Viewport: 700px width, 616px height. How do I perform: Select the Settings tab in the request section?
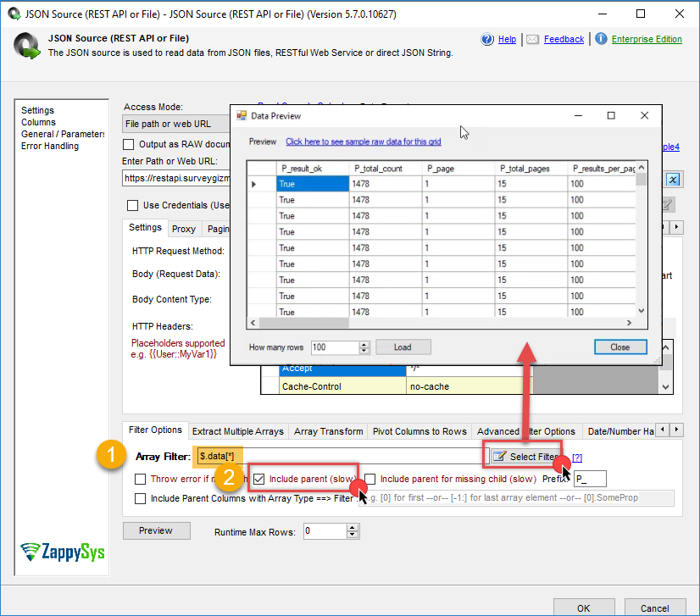[145, 228]
